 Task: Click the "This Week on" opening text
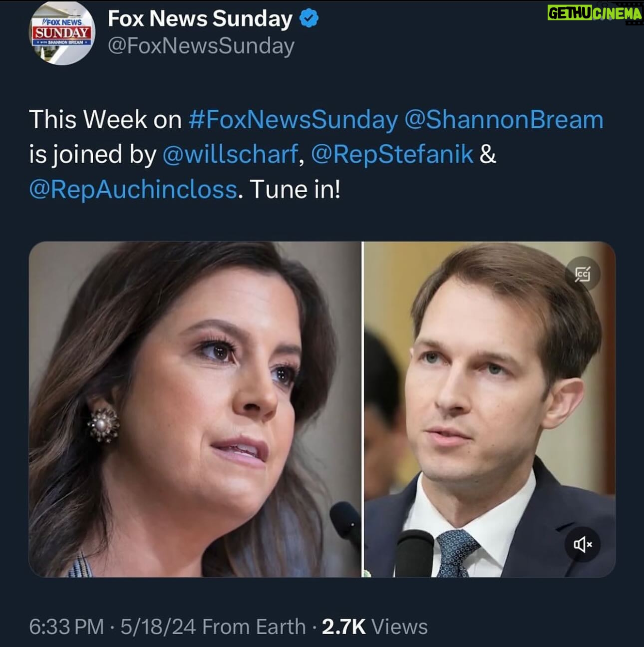105,120
